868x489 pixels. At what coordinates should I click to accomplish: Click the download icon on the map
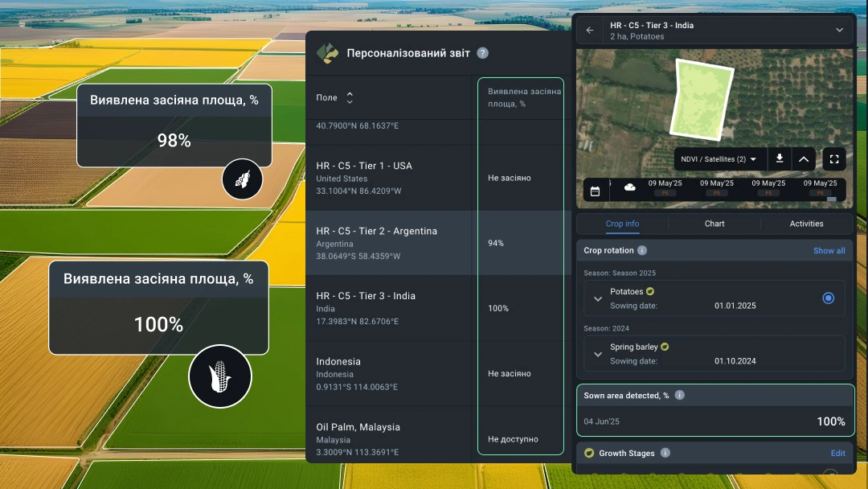[779, 159]
